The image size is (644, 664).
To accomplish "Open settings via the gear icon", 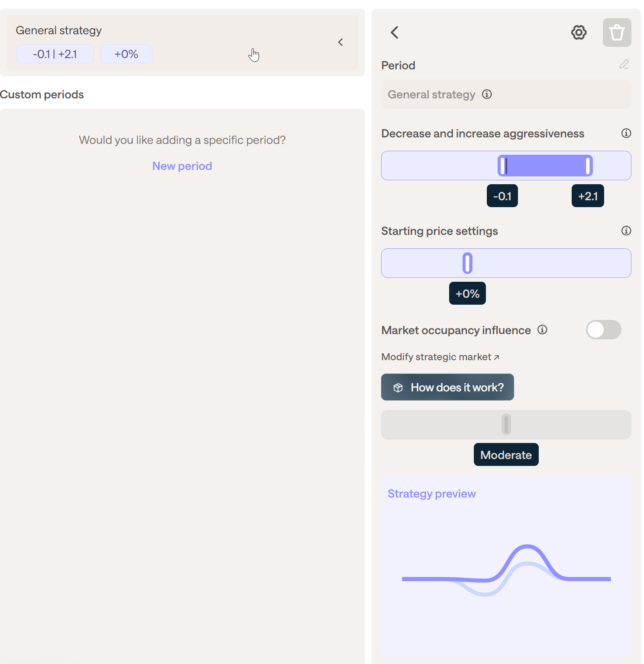I will (x=579, y=33).
